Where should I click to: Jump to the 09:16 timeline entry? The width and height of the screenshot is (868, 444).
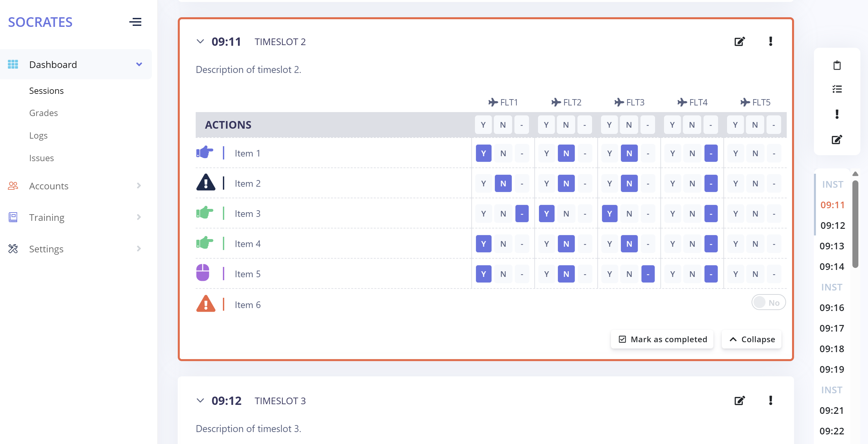coord(832,308)
